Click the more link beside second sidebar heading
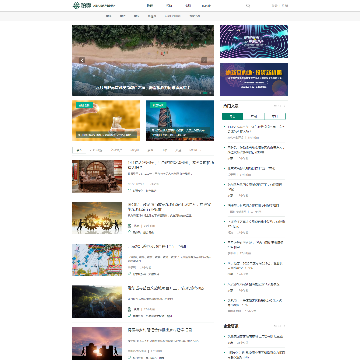360x360 pixels. (x=279, y=326)
